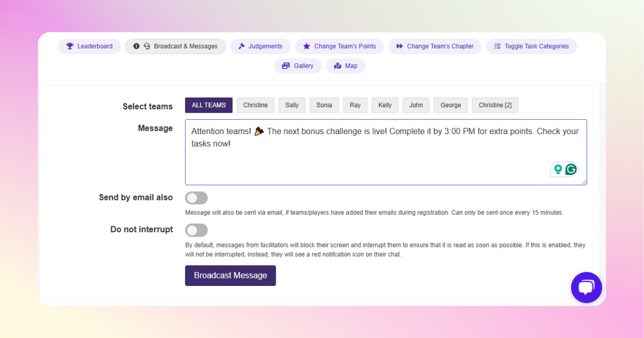Open the Grammarly icon in the message box
Image resolution: width=644 pixels, height=338 pixels.
pyautogui.click(x=571, y=168)
